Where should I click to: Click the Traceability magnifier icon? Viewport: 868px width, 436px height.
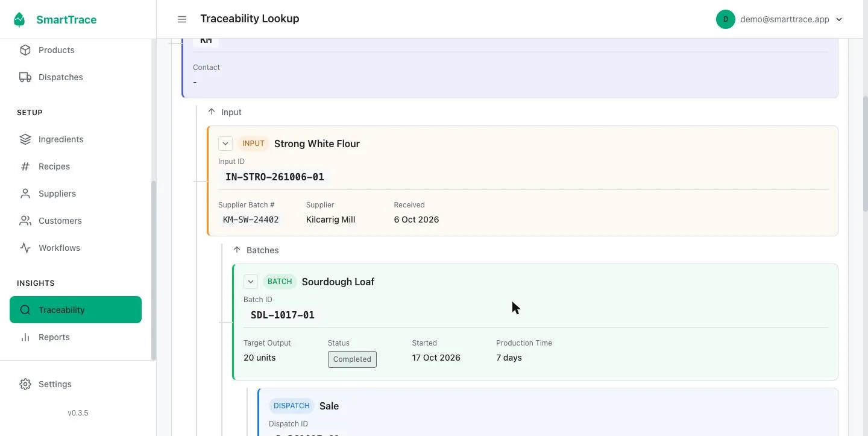[25, 310]
